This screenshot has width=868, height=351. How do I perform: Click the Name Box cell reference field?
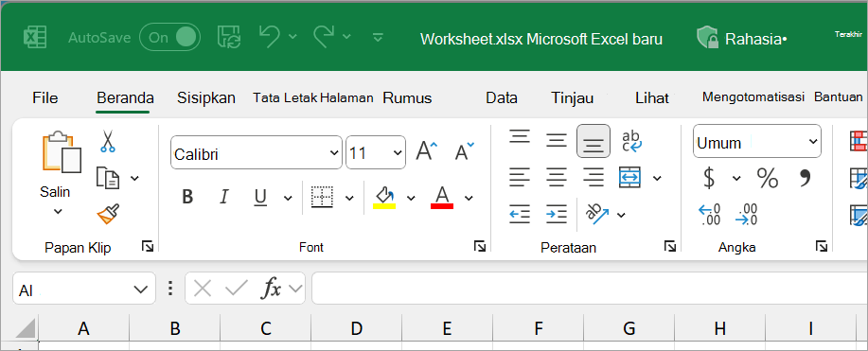click(x=84, y=289)
